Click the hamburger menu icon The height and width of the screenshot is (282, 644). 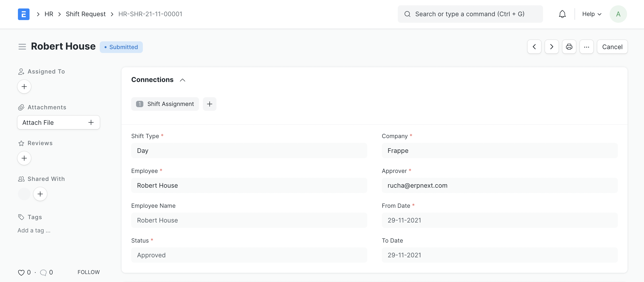click(x=22, y=47)
